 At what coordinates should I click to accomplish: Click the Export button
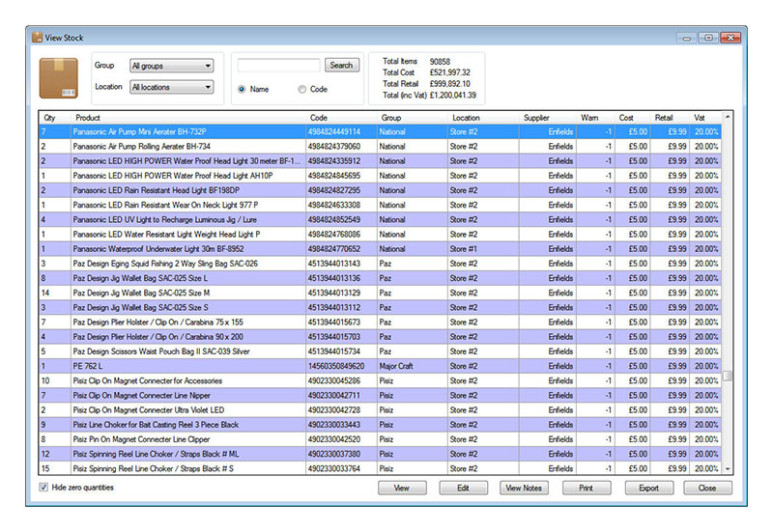coord(648,488)
